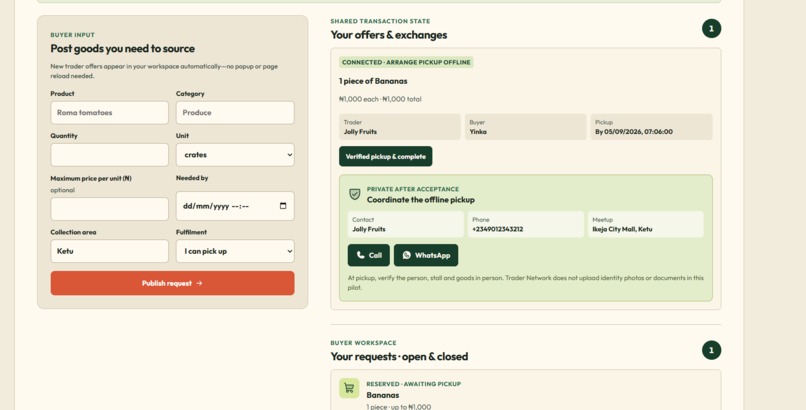Viewport: 806px width, 410px height.
Task: Click the Bananas request title in buyer workspace
Action: 383,395
